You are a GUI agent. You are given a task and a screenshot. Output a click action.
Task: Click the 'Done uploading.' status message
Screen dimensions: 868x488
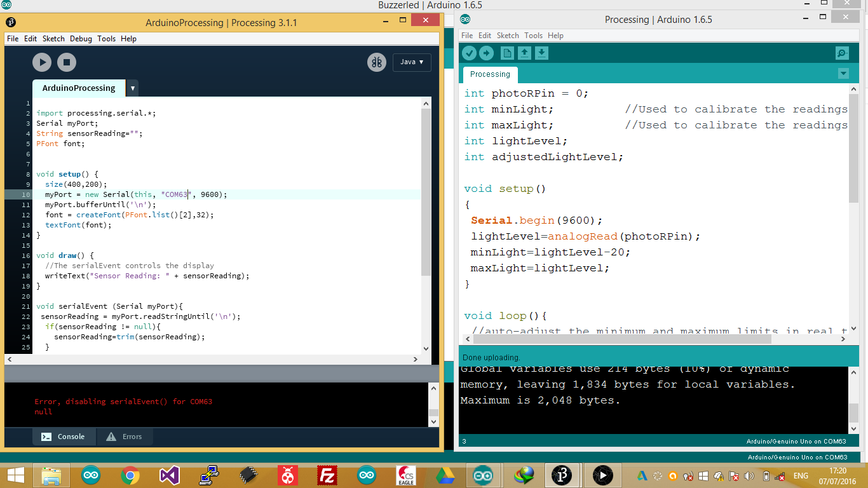click(x=491, y=357)
